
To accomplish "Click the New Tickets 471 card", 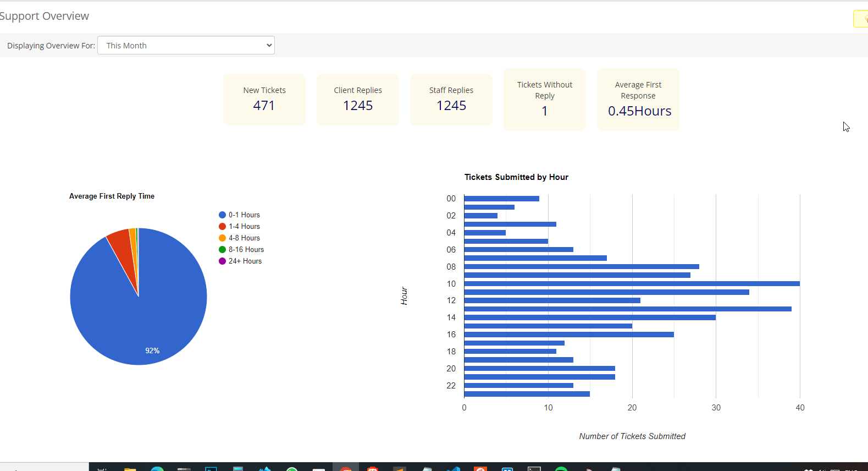I will [x=264, y=99].
